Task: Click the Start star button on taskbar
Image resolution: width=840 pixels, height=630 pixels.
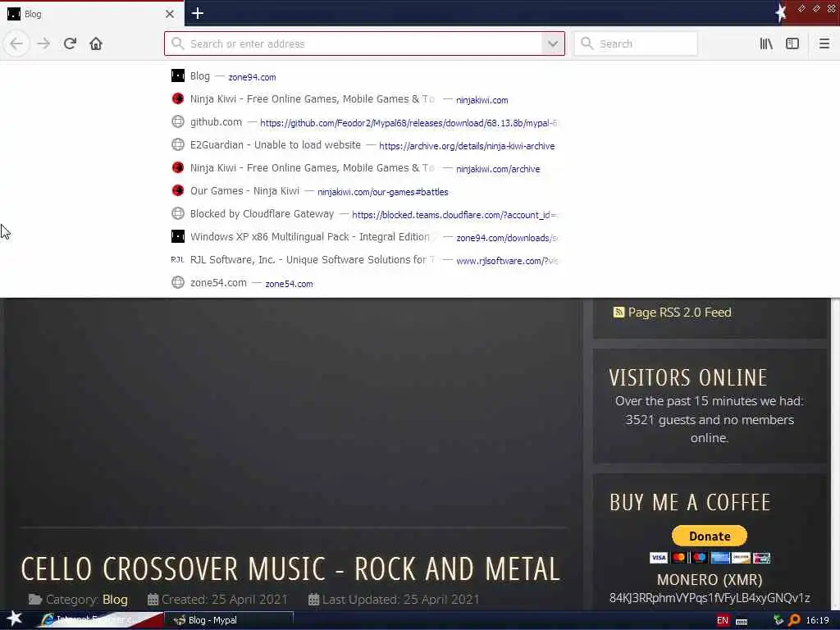Action: click(x=15, y=619)
